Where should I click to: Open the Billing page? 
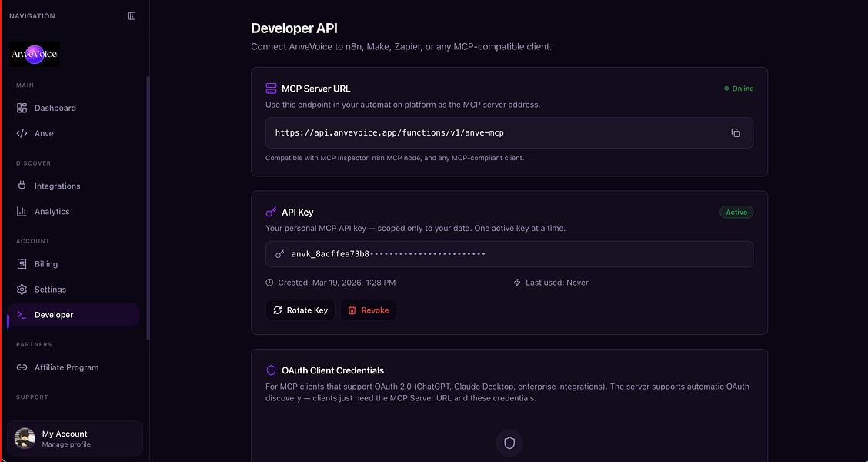coord(73,264)
